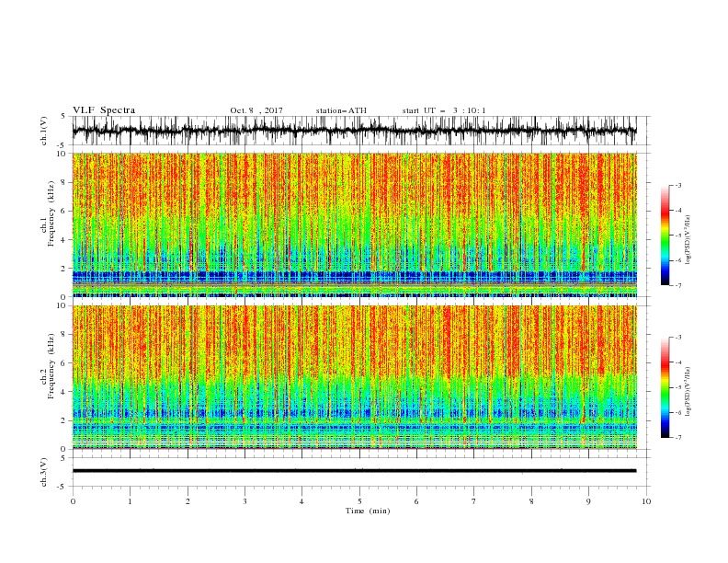
Task: Click inside the ch.1 spectrogram panel
Action: point(354,224)
